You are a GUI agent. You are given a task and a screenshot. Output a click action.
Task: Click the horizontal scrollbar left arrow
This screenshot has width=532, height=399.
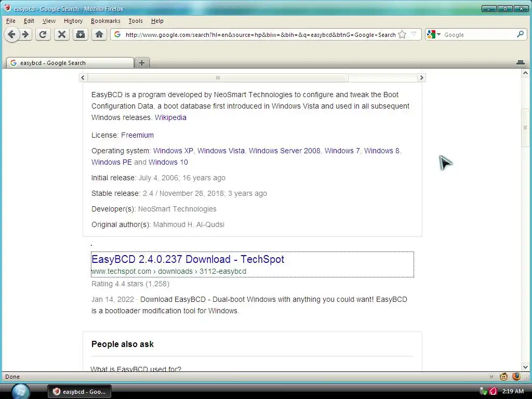[83, 78]
